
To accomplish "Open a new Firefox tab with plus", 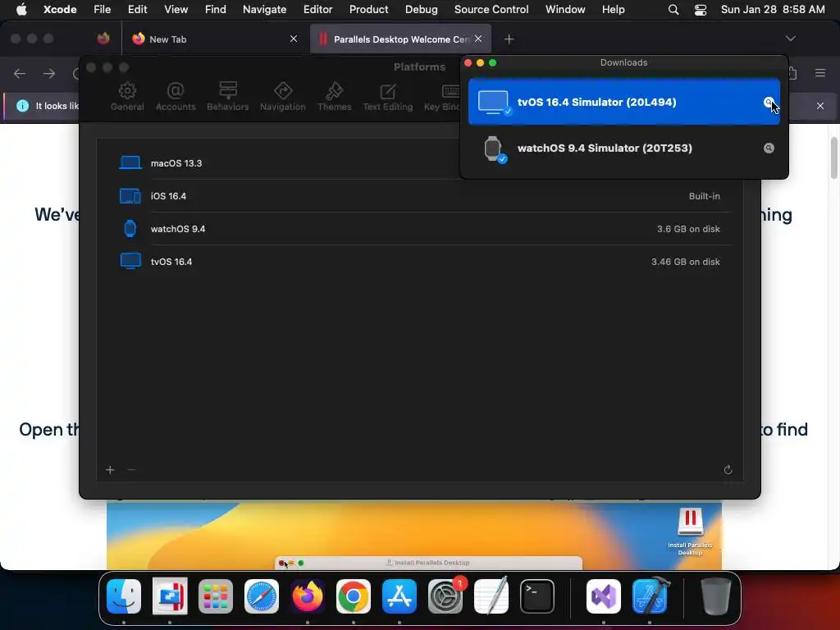I will (509, 39).
